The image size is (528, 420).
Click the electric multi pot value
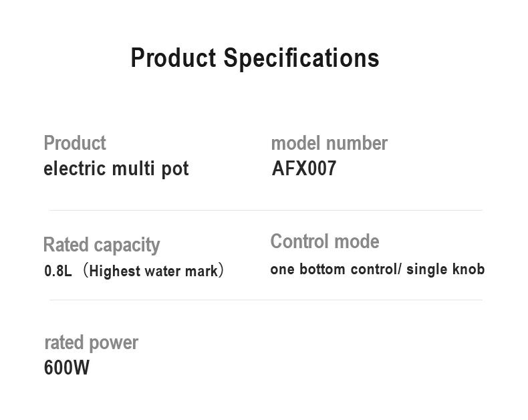[116, 169]
